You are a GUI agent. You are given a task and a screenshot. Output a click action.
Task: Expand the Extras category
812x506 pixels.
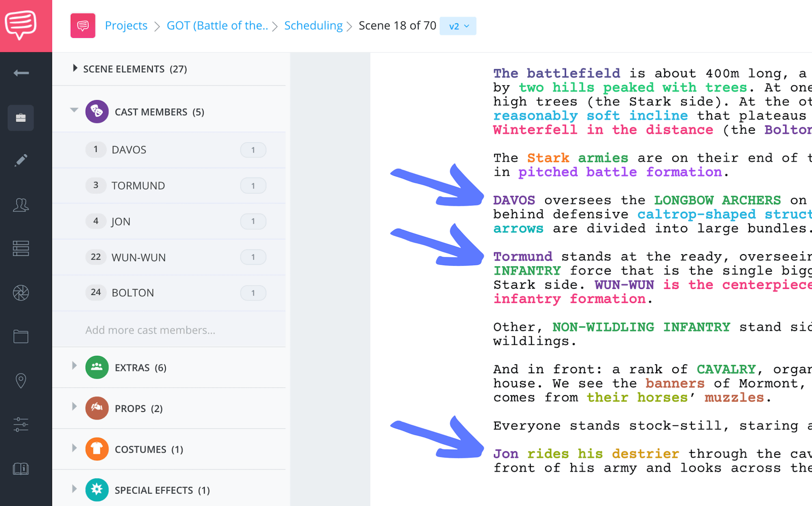coord(74,365)
